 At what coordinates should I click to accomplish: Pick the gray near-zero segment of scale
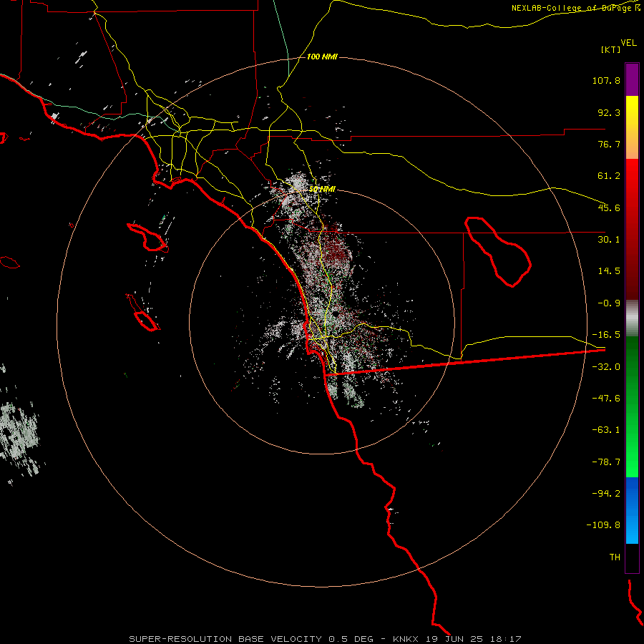(x=632, y=318)
